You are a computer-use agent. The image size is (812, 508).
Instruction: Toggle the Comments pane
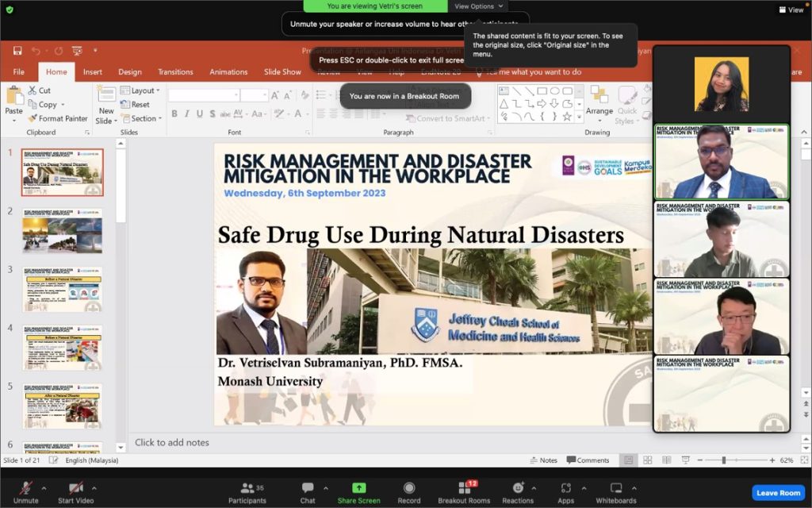[588, 460]
